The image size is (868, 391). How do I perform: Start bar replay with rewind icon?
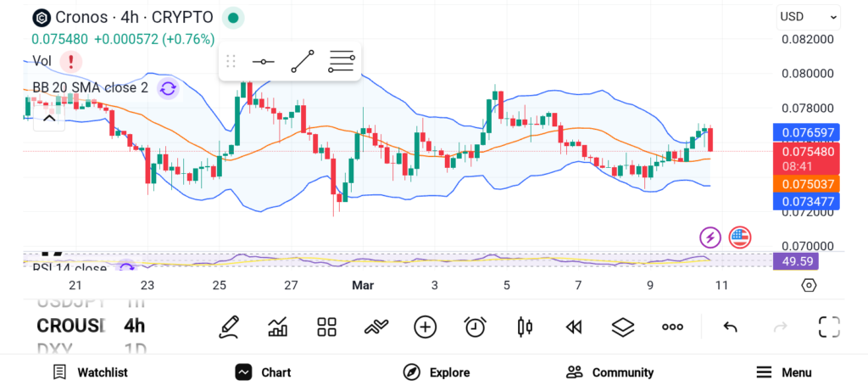[x=574, y=327]
